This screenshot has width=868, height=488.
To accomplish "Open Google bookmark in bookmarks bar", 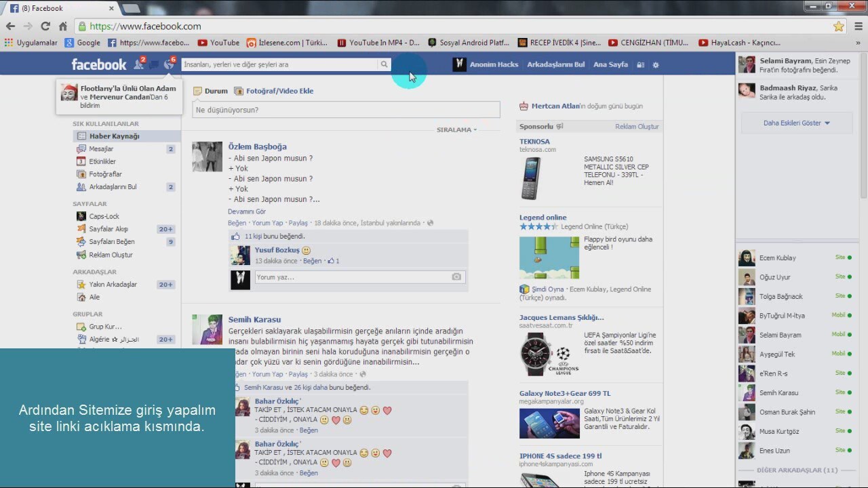I will 83,43.
